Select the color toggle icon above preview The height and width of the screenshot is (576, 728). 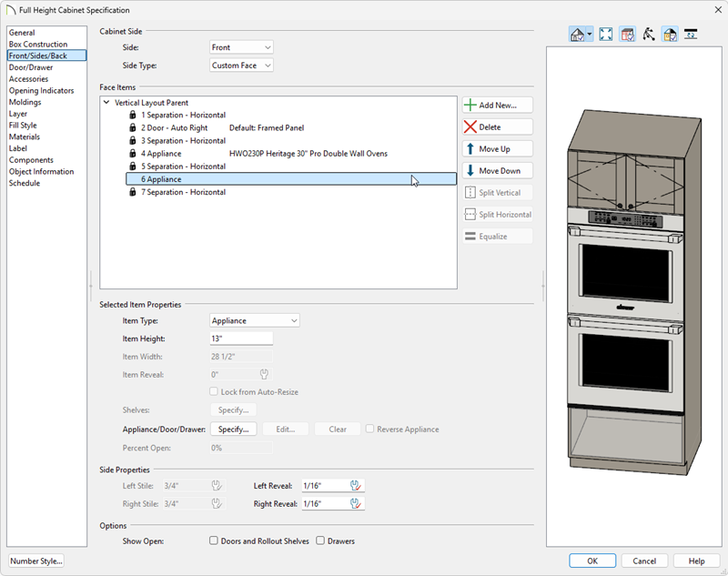coord(670,33)
